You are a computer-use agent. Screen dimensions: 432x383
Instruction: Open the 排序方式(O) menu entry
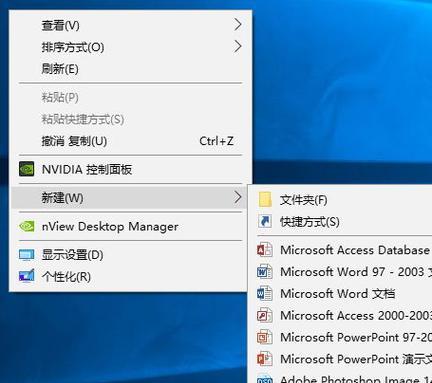tap(130, 47)
